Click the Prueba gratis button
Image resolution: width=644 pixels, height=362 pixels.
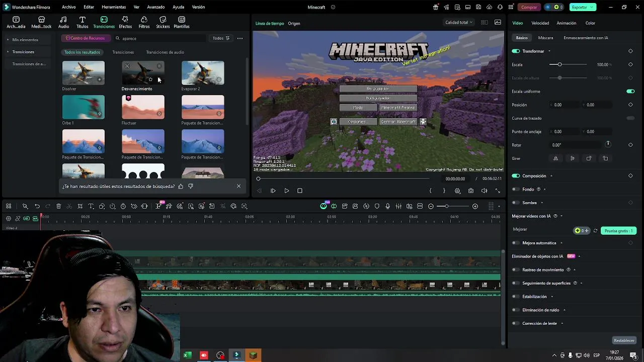point(618,231)
